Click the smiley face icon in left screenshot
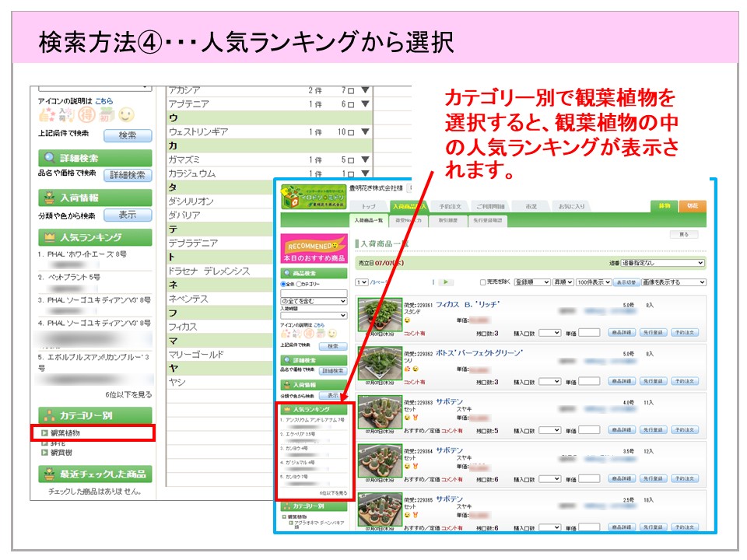This screenshot has width=747, height=560. click(127, 115)
